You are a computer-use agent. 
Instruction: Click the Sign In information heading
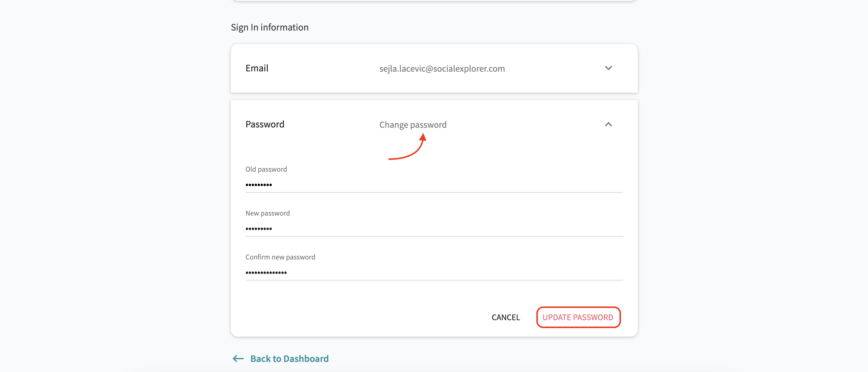pyautogui.click(x=269, y=27)
